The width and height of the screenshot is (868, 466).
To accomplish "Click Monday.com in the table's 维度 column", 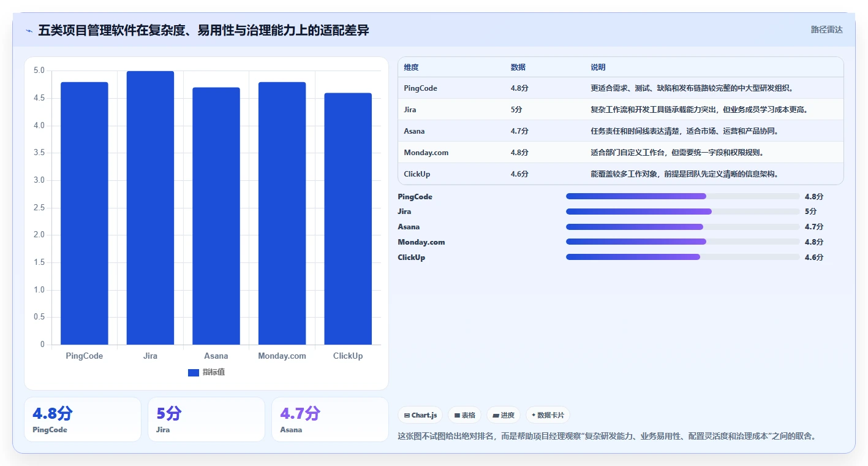I will (x=426, y=153).
